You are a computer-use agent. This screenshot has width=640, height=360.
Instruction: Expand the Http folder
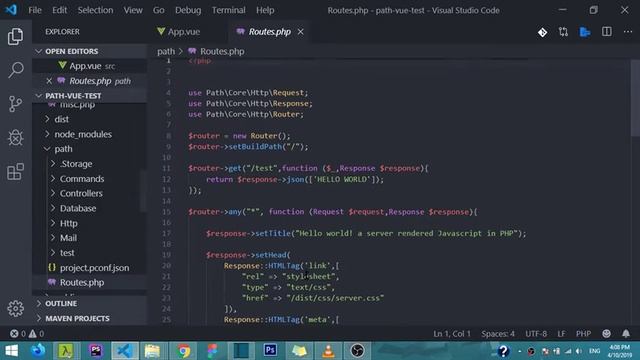pyautogui.click(x=89, y=223)
